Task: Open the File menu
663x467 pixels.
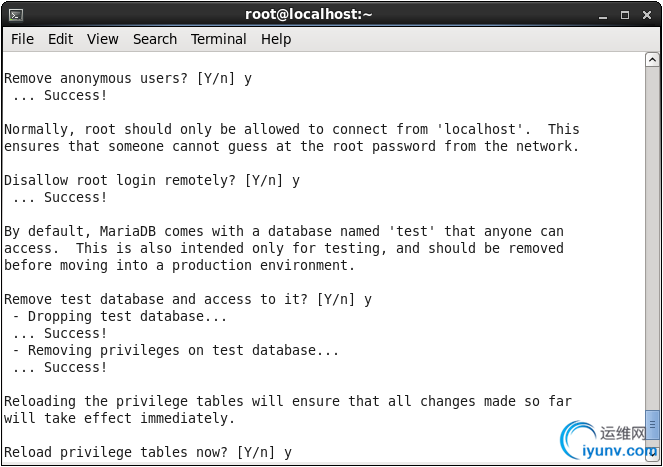Action: [x=22, y=39]
